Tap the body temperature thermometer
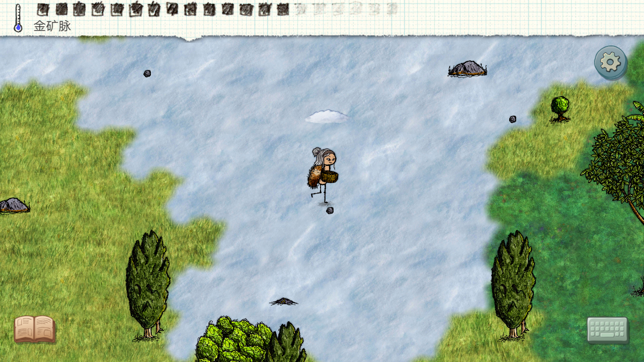The height and width of the screenshot is (362, 644). tap(18, 19)
